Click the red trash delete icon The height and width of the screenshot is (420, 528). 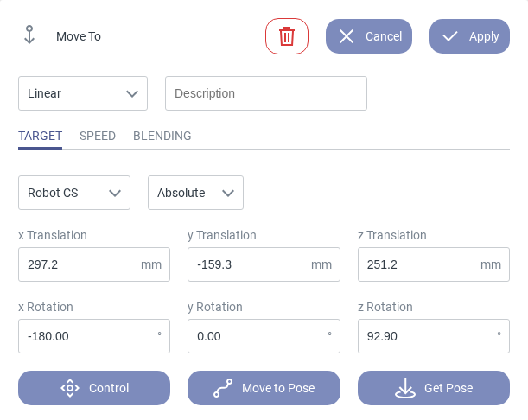287,36
